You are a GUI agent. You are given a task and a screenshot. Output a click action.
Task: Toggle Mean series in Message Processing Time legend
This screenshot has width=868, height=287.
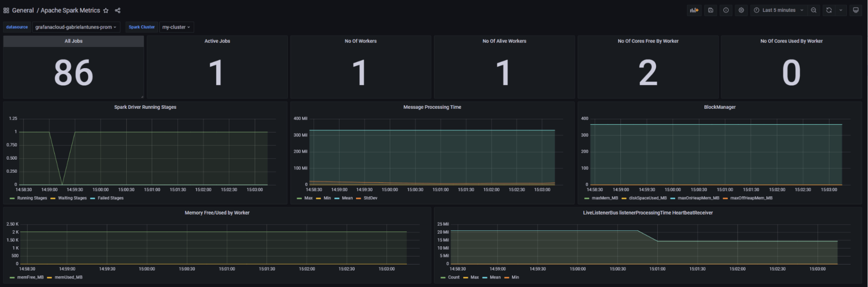(347, 198)
